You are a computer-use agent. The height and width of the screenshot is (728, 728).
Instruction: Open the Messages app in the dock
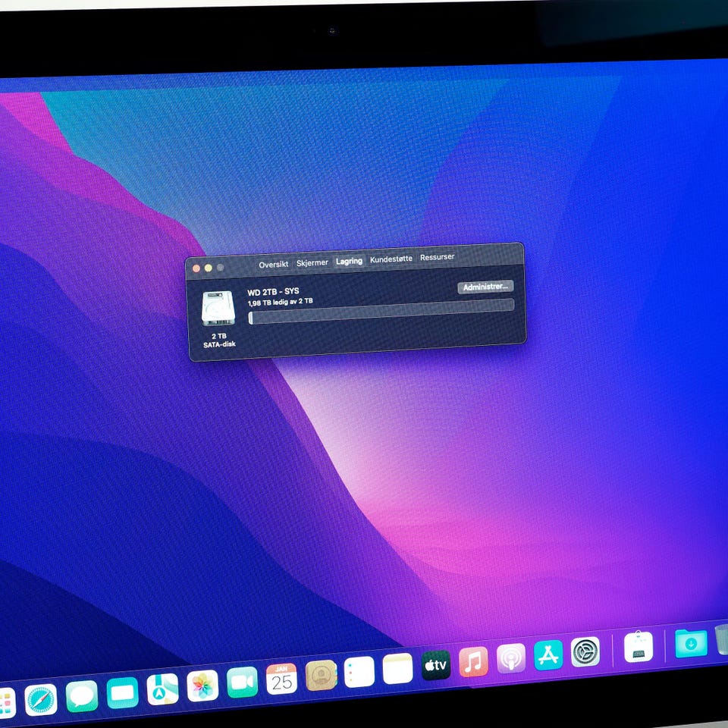click(82, 696)
